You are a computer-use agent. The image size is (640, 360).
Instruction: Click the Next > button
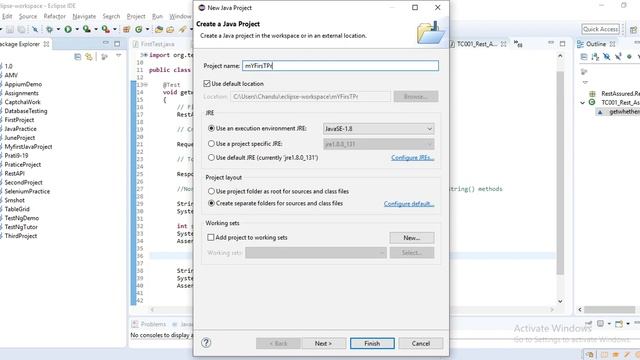click(323, 343)
